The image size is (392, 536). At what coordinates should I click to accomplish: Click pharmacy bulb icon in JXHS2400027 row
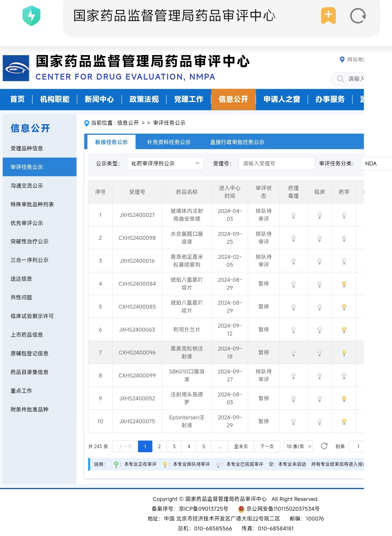click(x=344, y=215)
